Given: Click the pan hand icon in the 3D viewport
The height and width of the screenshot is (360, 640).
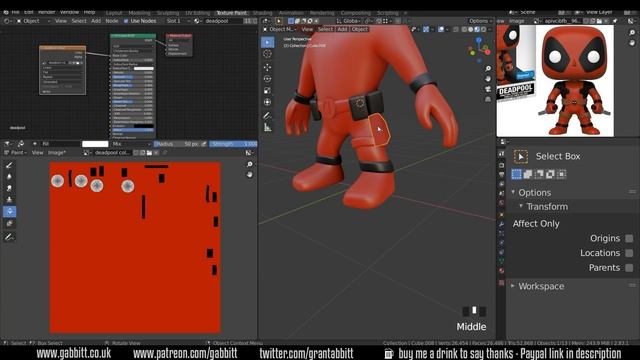Looking at the screenshot, I should click(488, 78).
